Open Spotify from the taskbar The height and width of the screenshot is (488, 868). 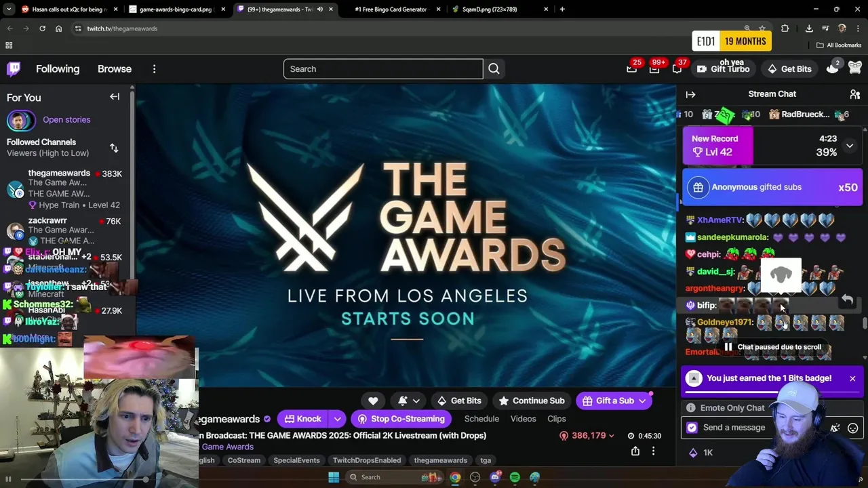pos(515,477)
